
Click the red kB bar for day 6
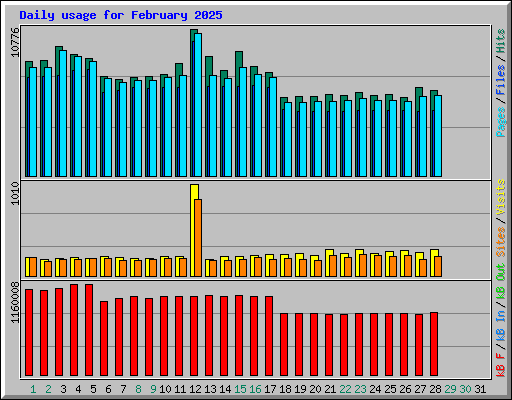coord(104,338)
